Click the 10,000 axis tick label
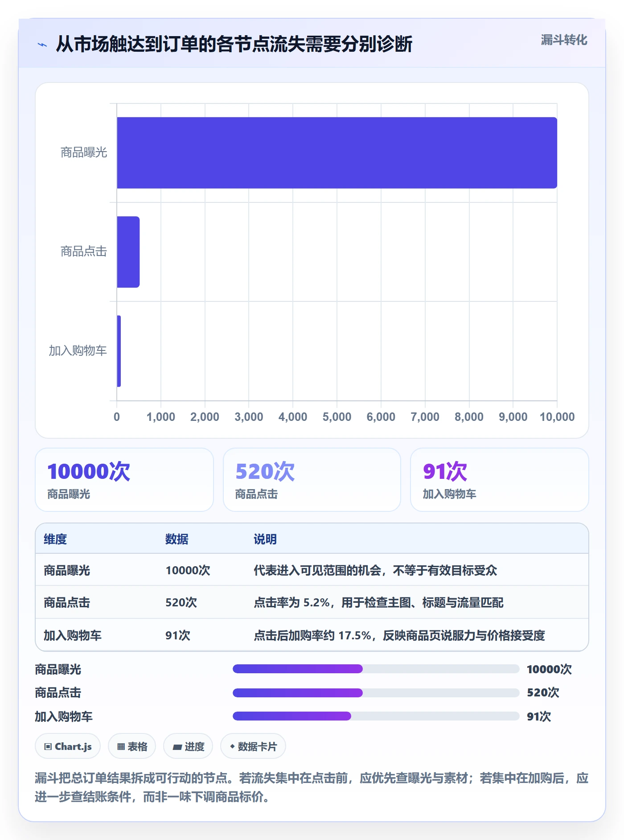 [x=557, y=417]
